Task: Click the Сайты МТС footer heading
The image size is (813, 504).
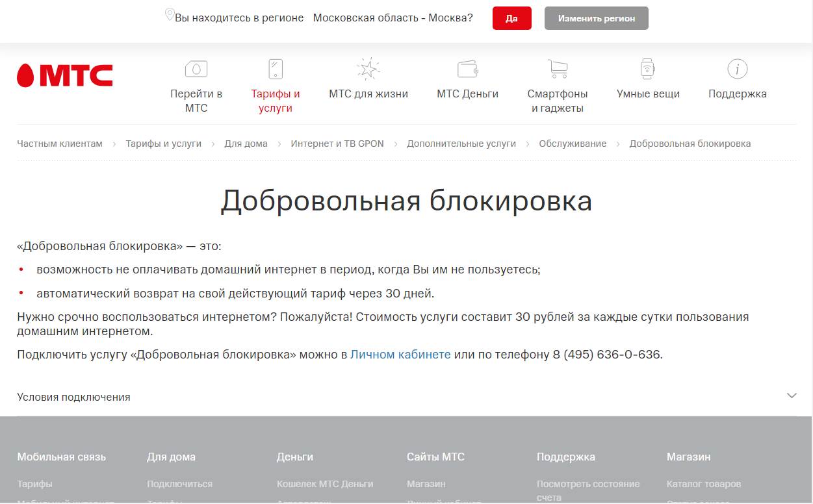Action: (435, 457)
